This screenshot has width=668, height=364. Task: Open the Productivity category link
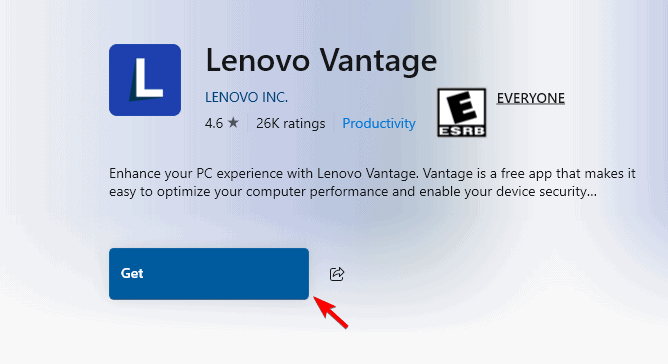[379, 123]
